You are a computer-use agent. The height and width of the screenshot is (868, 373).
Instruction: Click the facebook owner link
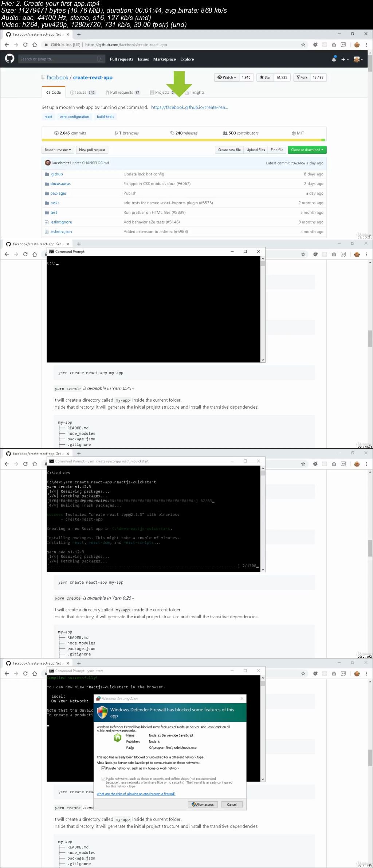58,77
